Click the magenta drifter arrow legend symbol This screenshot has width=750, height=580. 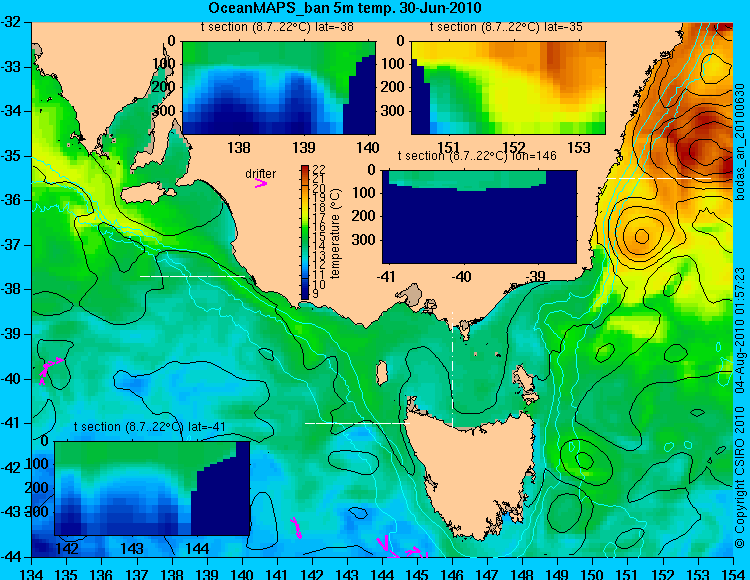click(x=261, y=183)
